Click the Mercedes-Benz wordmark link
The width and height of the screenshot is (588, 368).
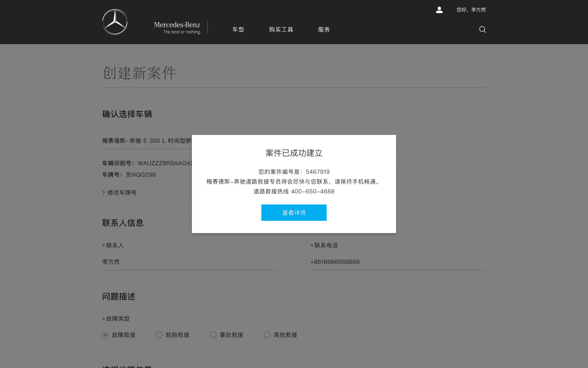[177, 27]
